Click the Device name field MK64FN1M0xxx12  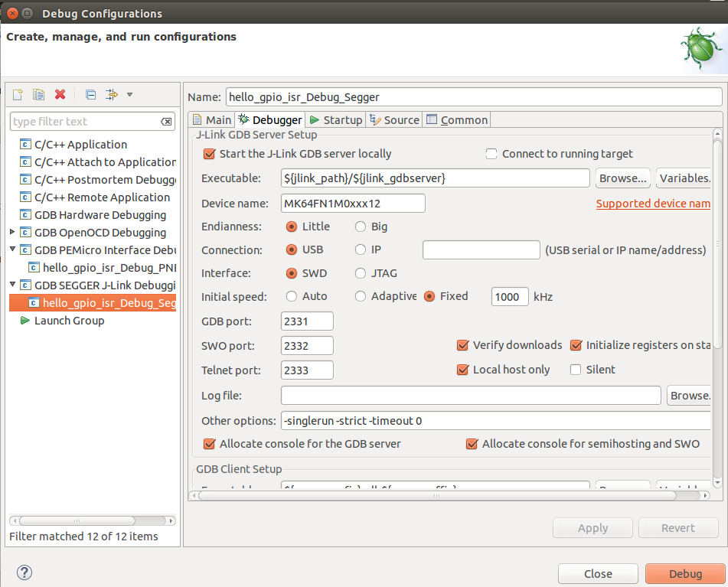[x=353, y=204]
